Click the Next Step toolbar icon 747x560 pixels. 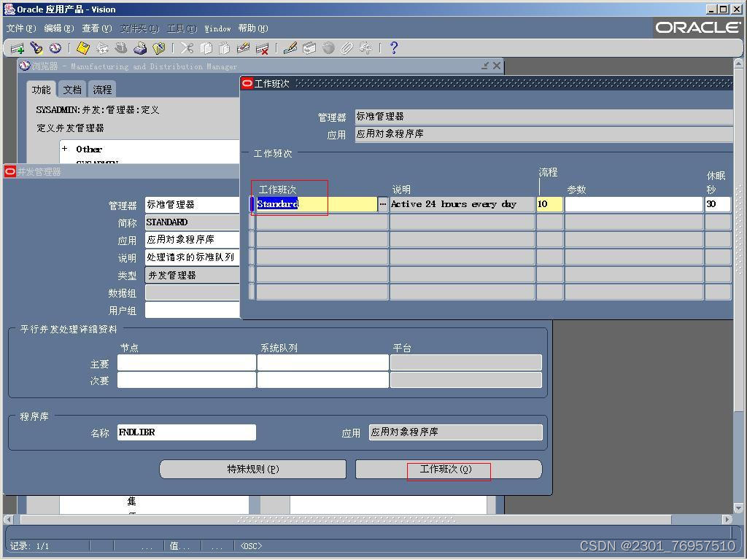click(x=102, y=48)
